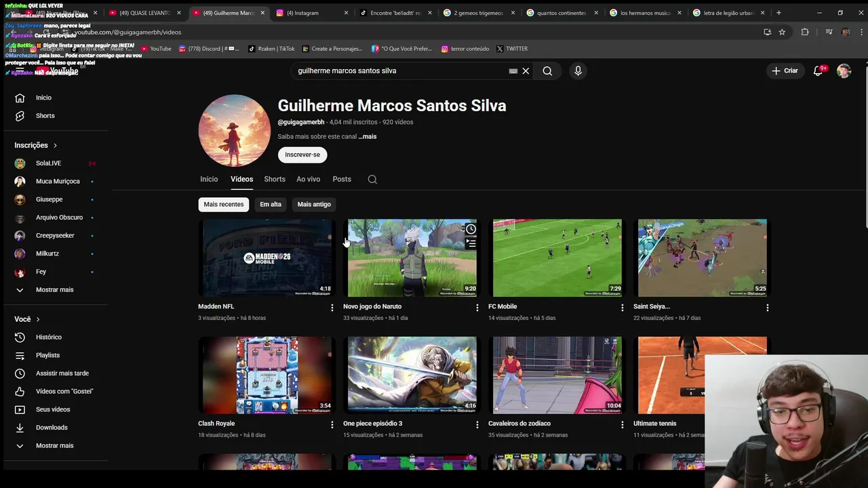The image size is (868, 488).
Task: Open options menu for Clash Royale video
Action: pos(332,425)
